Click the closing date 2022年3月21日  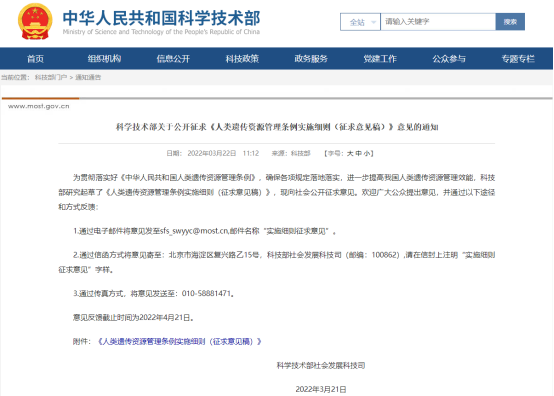coord(321,389)
